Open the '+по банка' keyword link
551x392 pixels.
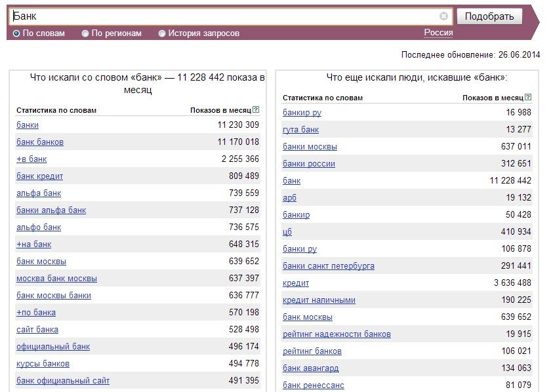pos(36,313)
